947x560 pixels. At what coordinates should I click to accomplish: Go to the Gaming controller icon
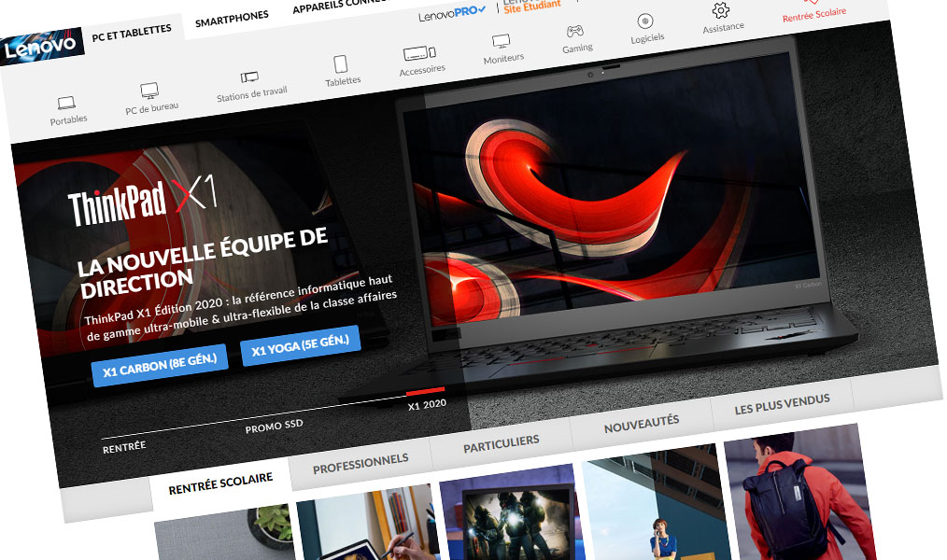[x=574, y=31]
